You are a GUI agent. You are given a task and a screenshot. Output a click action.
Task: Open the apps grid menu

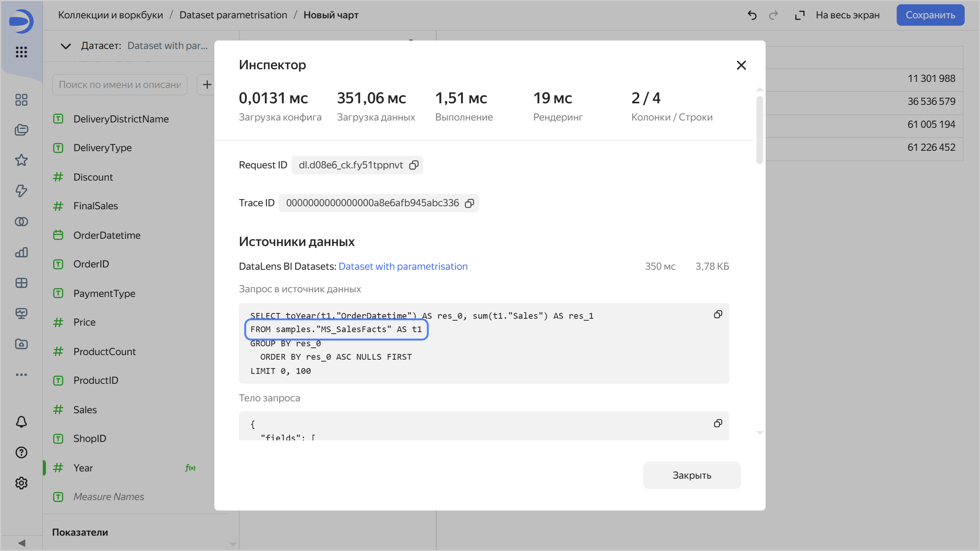coord(21,52)
